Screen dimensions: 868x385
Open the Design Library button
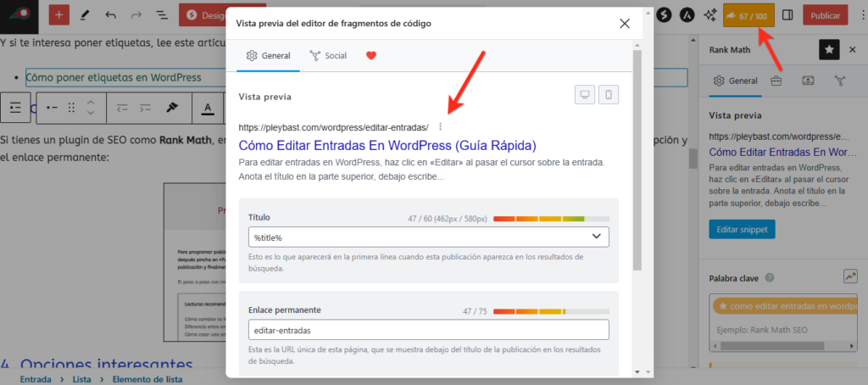(x=203, y=15)
